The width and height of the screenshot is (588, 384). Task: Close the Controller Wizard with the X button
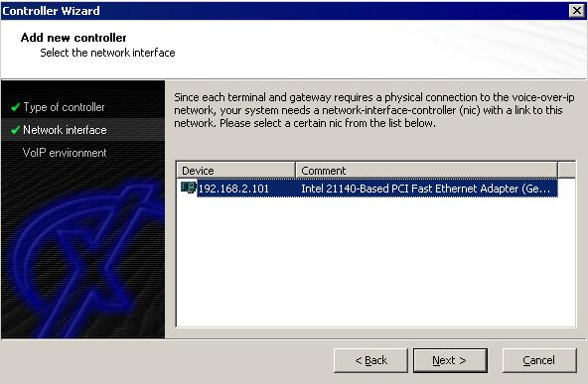(x=577, y=11)
